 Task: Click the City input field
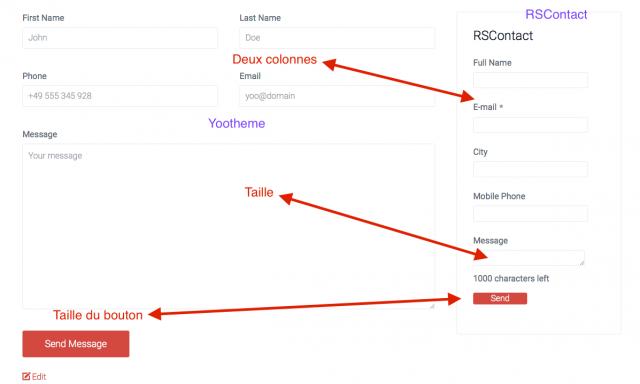point(531,169)
